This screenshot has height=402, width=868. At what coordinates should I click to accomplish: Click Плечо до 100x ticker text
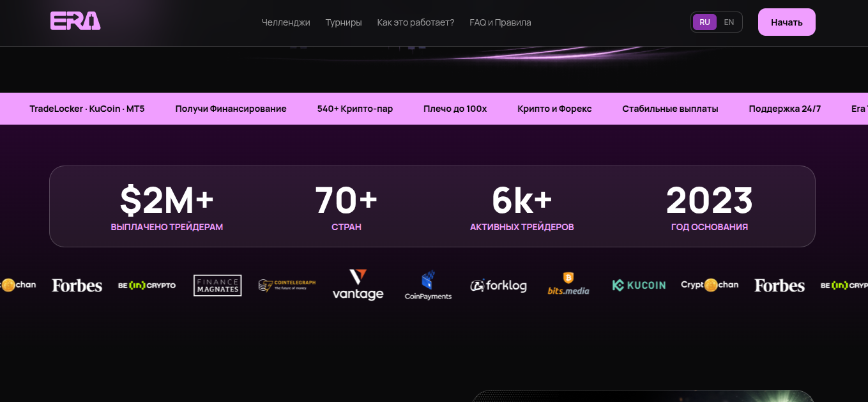tap(455, 109)
